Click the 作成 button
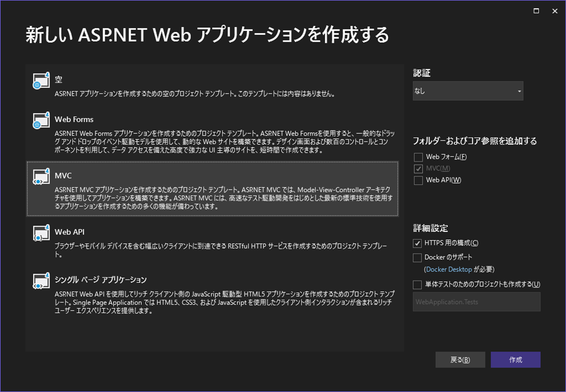566x392 pixels. point(515,359)
